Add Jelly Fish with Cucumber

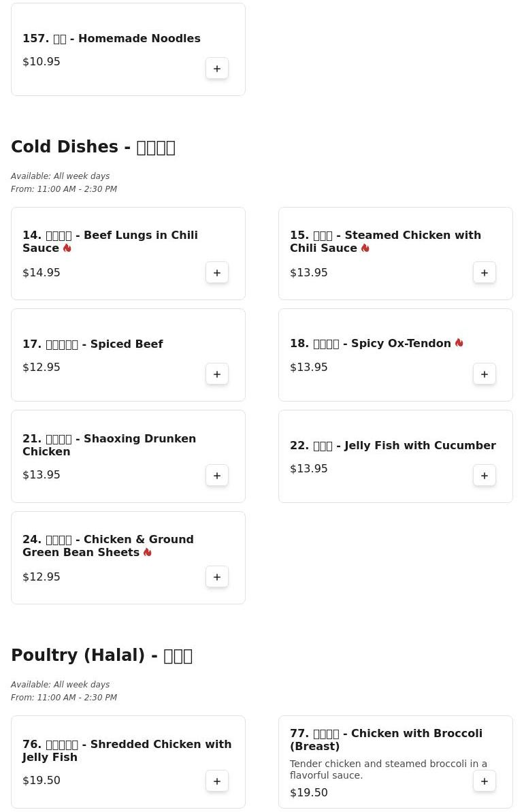click(485, 476)
